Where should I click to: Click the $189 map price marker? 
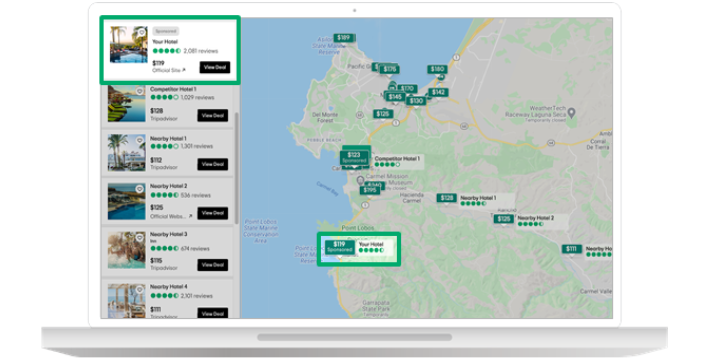click(x=344, y=38)
